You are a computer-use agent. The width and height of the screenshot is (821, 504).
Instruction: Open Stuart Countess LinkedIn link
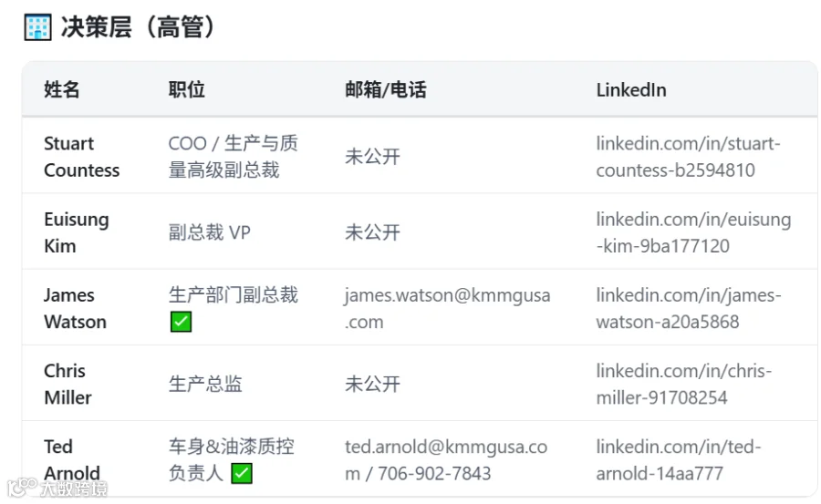click(x=688, y=157)
